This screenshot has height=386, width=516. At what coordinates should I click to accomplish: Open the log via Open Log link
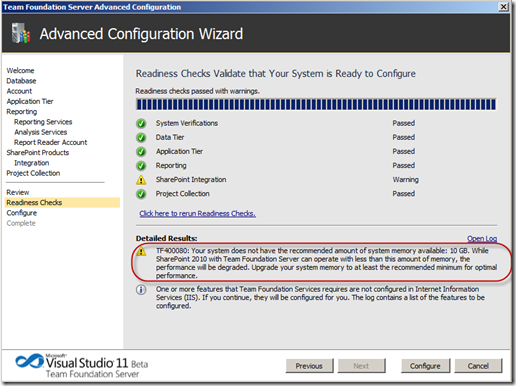click(482, 239)
